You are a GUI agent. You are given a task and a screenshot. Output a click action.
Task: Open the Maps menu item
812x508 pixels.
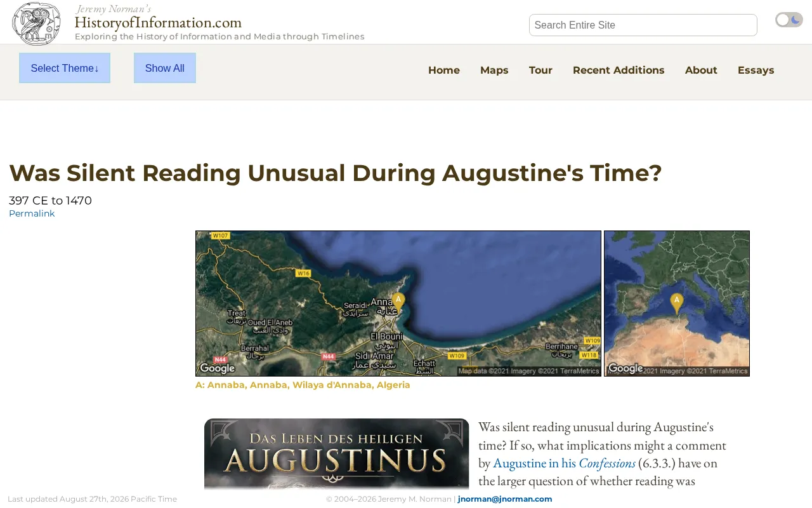coord(494,70)
